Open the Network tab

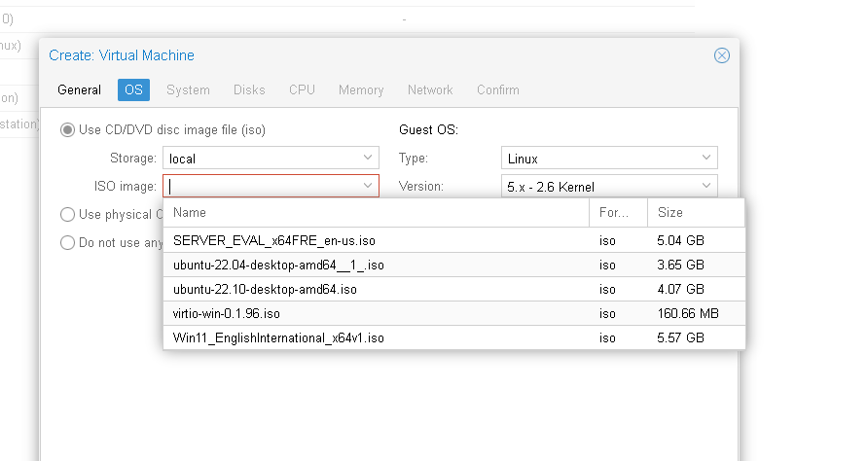(x=430, y=90)
